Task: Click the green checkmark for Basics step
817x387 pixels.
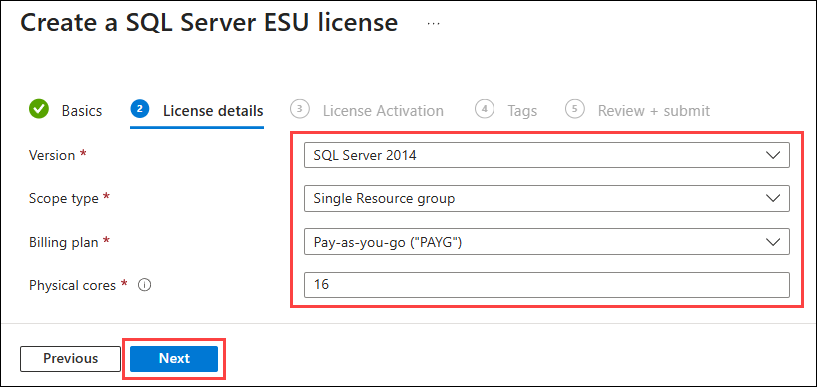Action: click(39, 110)
